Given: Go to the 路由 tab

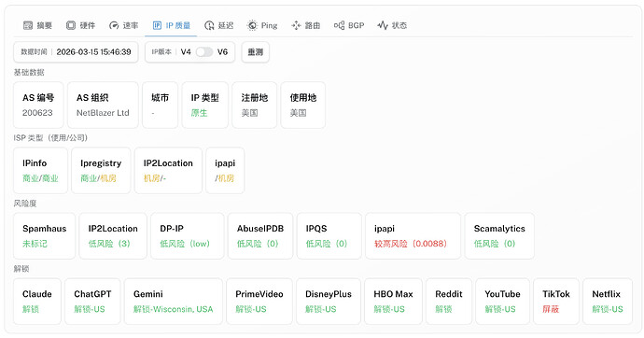Looking at the screenshot, I should tap(306, 25).
